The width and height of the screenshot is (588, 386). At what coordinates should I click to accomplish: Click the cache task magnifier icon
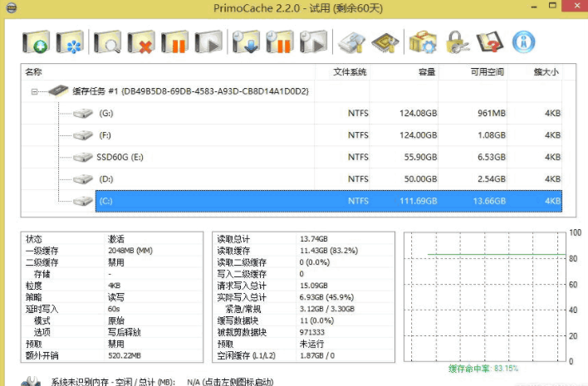click(x=107, y=42)
